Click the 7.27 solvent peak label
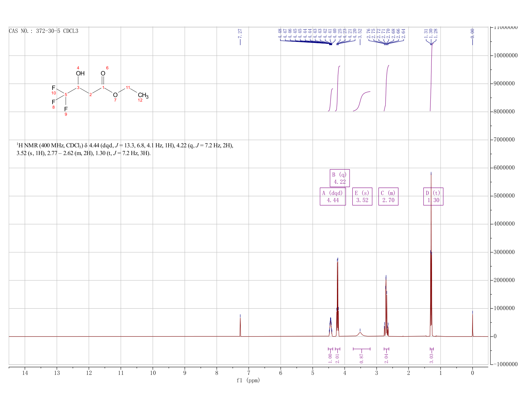The image size is (532, 411). point(240,34)
